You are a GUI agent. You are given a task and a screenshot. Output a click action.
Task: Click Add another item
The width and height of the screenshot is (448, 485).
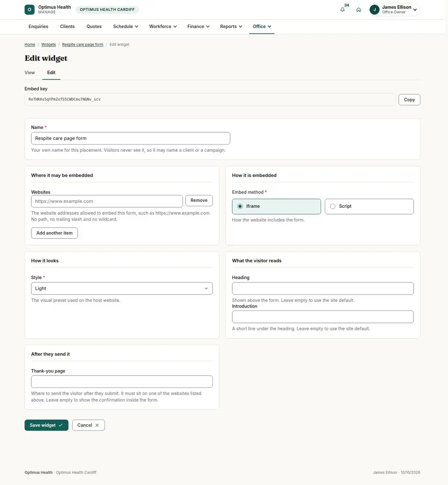(x=55, y=233)
